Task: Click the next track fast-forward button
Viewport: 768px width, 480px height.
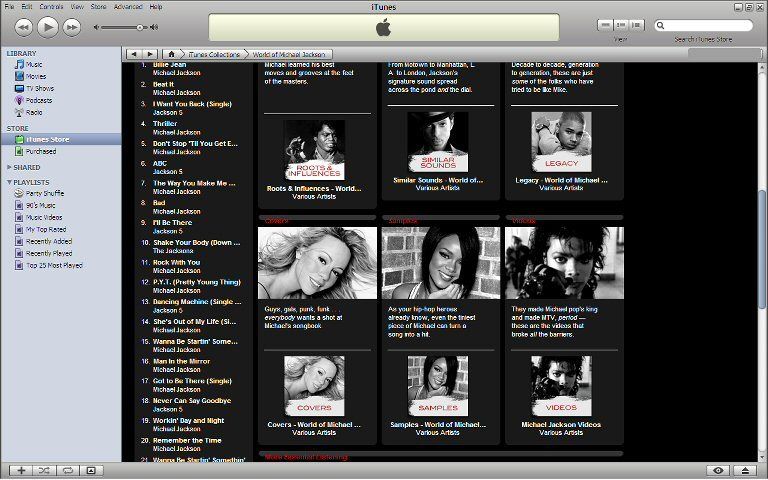Action: tap(72, 27)
